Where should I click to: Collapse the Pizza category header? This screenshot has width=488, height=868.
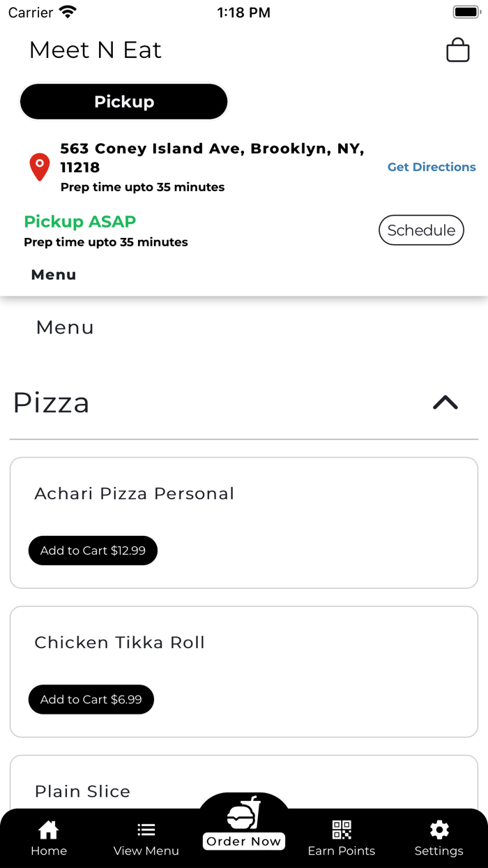tap(52, 403)
